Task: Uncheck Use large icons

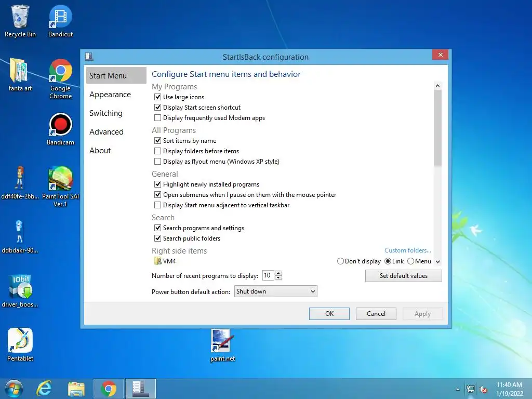Action: (x=157, y=97)
